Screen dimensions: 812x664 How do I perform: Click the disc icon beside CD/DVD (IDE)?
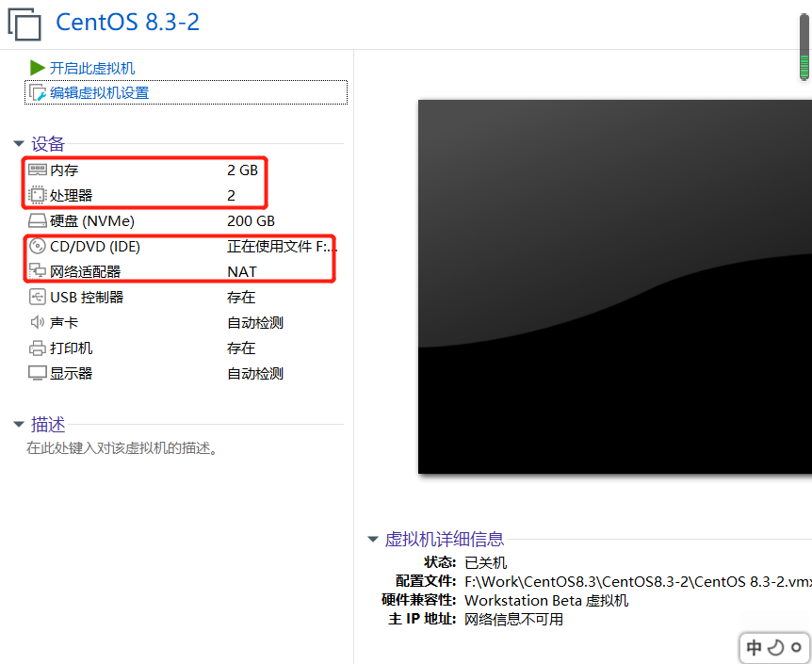click(38, 246)
